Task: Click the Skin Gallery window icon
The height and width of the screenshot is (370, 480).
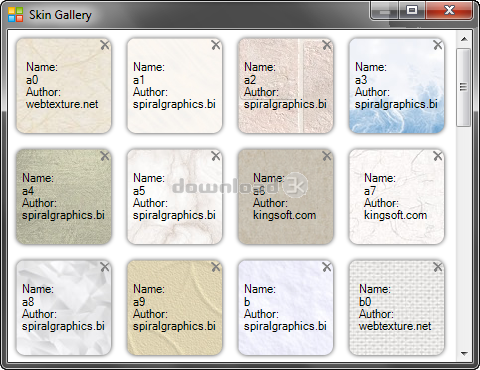Action: (15, 14)
